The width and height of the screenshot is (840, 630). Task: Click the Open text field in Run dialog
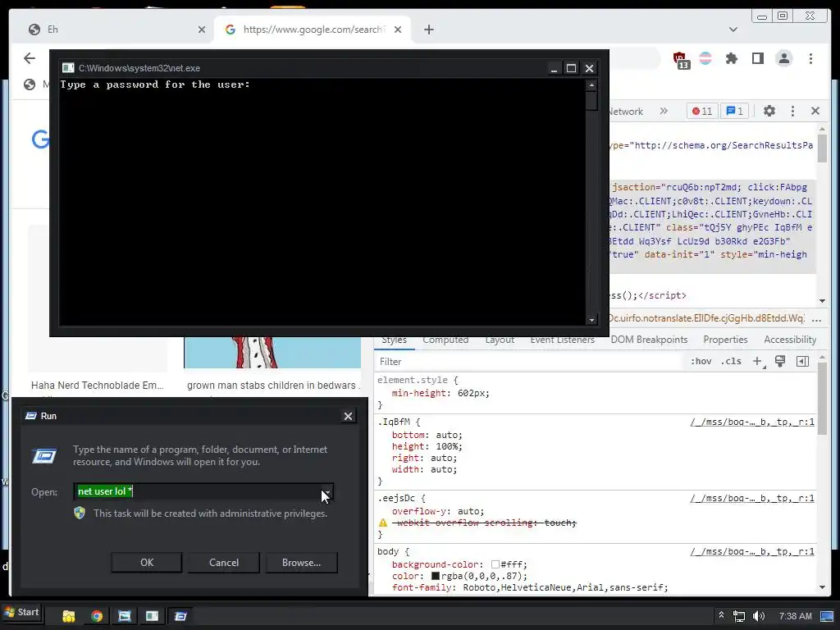197,491
